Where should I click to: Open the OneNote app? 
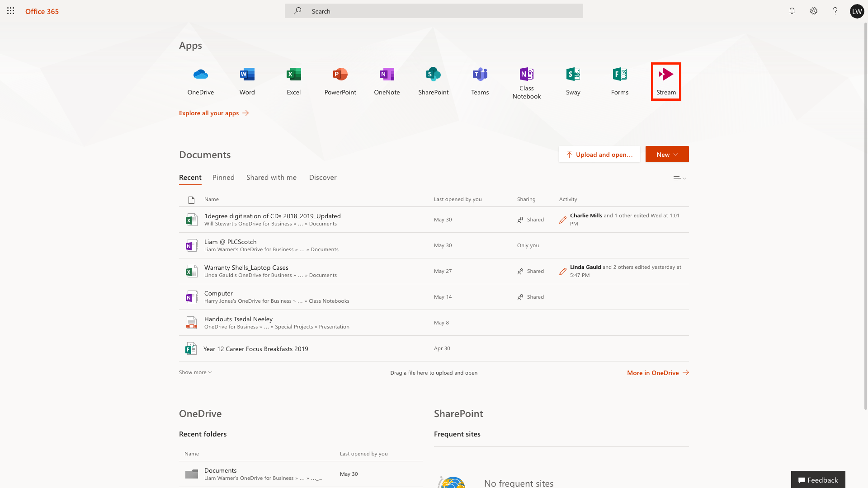click(387, 81)
